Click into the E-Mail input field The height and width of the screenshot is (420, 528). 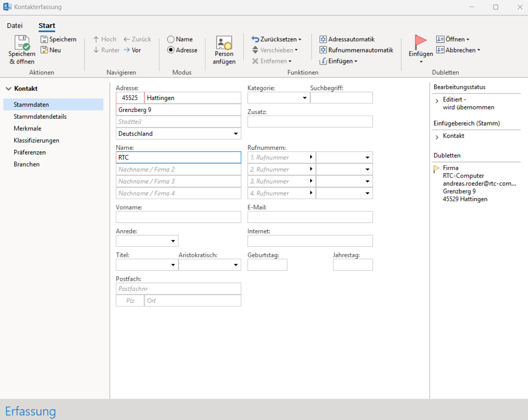(x=310, y=217)
